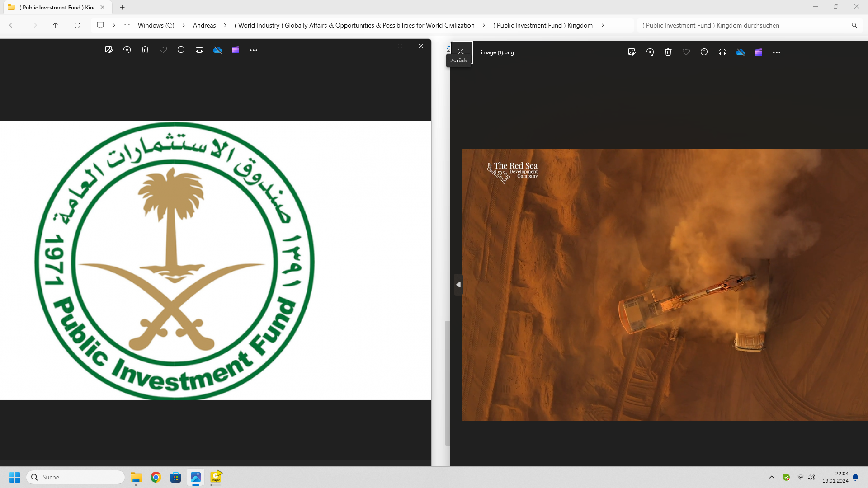
Task: Go back in File Explorer navigation
Action: point(12,25)
